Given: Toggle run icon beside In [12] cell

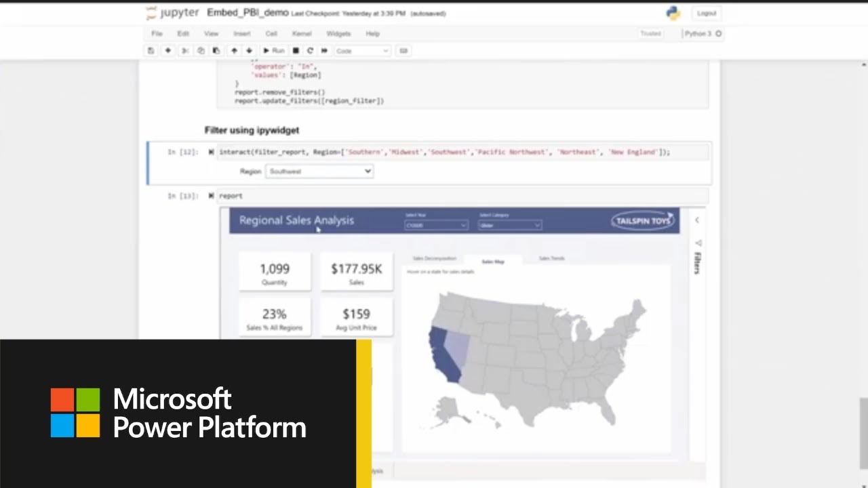Looking at the screenshot, I should [211, 152].
